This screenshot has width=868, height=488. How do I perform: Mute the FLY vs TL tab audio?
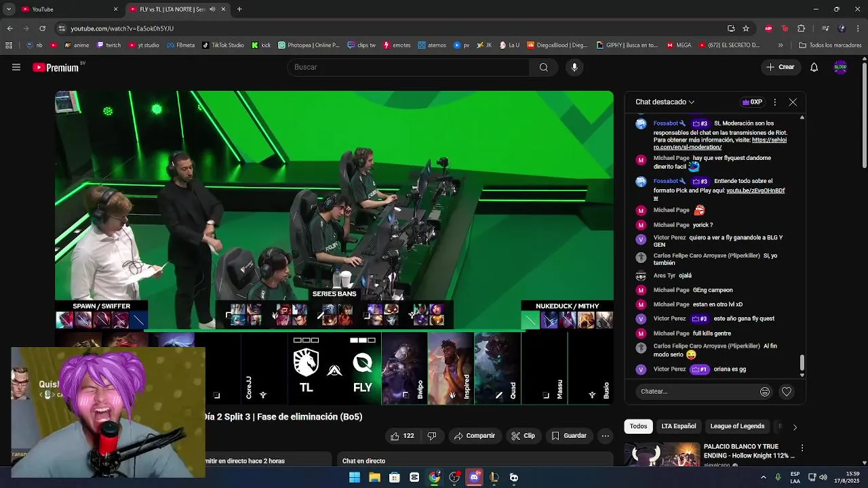coord(212,9)
